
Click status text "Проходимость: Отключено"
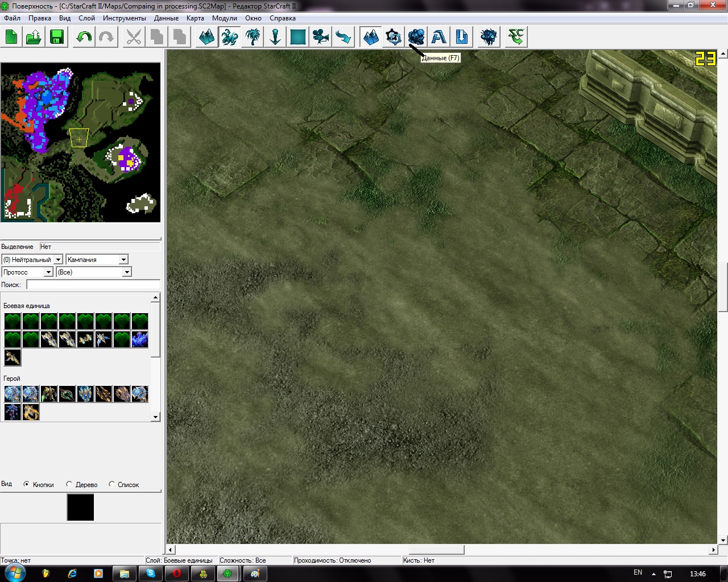point(333,560)
